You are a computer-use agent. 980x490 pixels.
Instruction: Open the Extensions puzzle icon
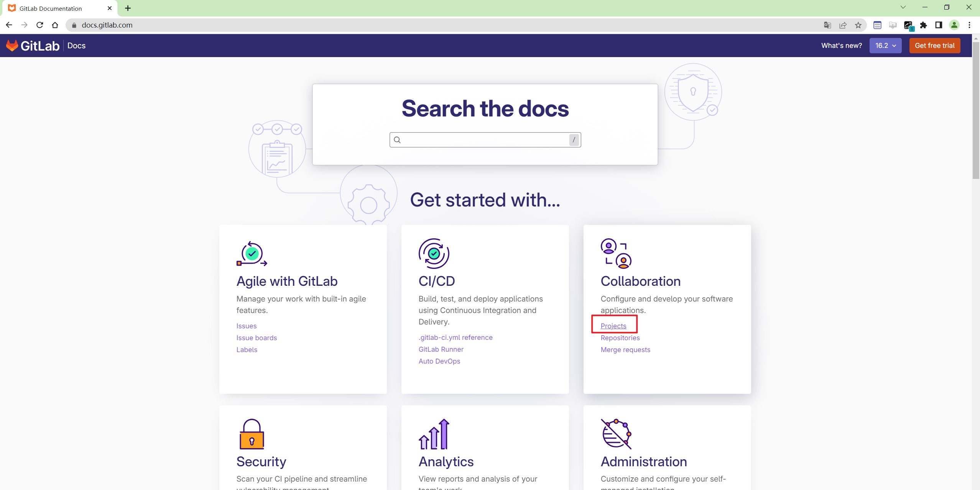coord(923,25)
